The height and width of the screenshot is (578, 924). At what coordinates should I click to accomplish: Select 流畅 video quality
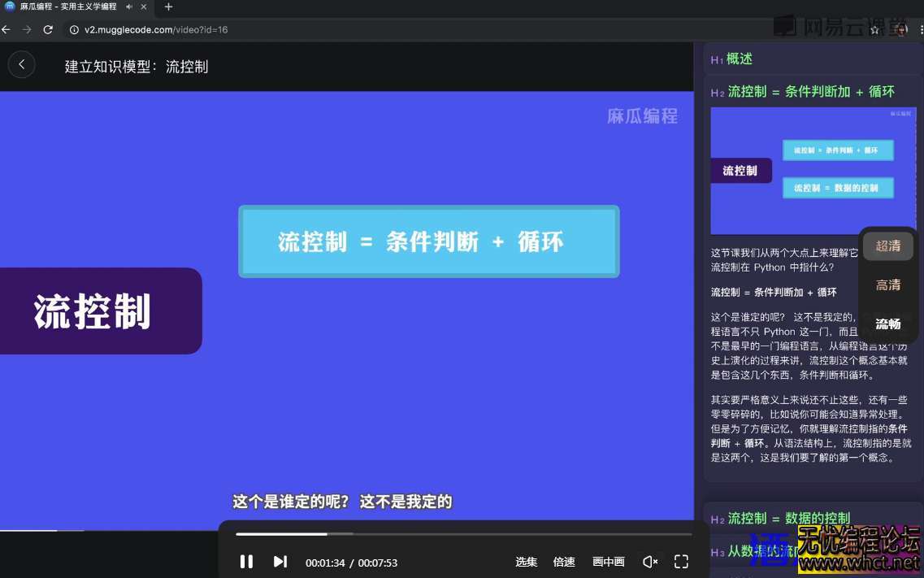pos(887,323)
